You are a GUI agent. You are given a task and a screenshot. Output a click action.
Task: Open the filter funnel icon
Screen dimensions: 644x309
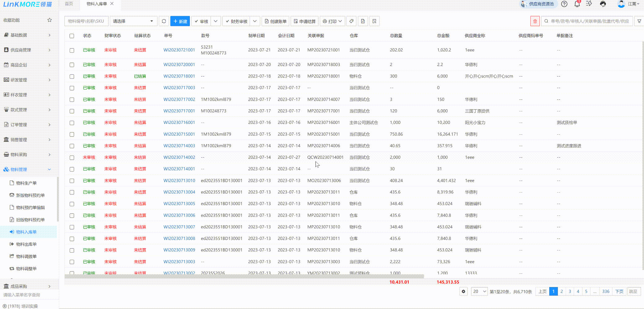point(639,21)
